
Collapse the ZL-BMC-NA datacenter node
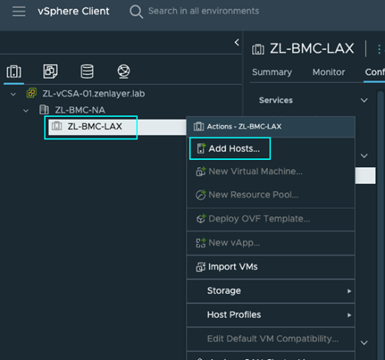point(26,110)
